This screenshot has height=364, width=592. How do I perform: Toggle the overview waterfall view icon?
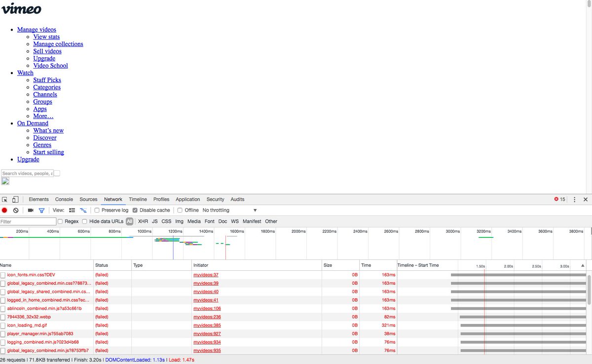pyautogui.click(x=83, y=210)
